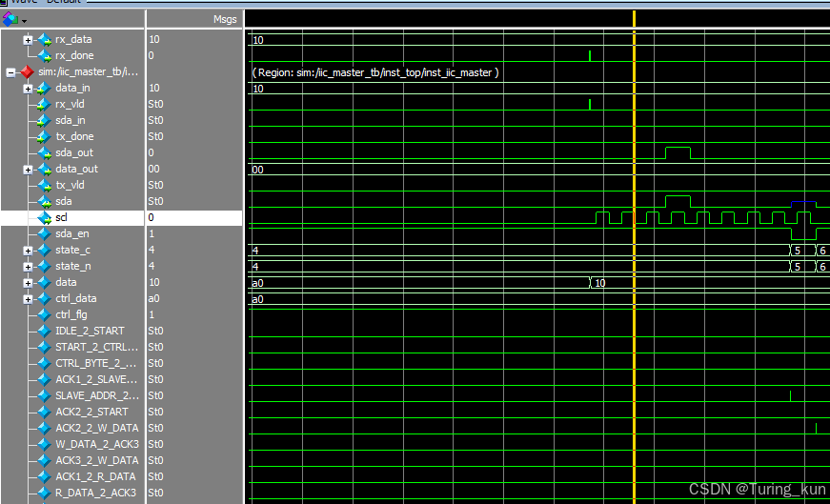Screen dimensions: 830x504
Task: Click the tx_done signal icon
Action: click(45, 136)
